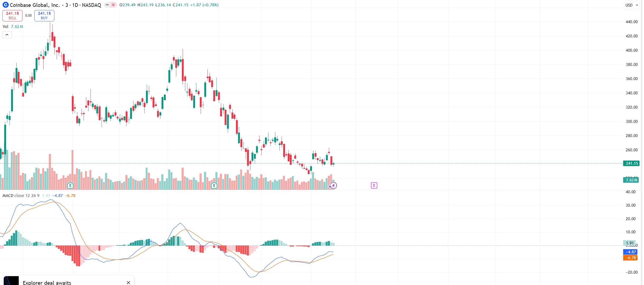Click first green earnings E marker

70,186
